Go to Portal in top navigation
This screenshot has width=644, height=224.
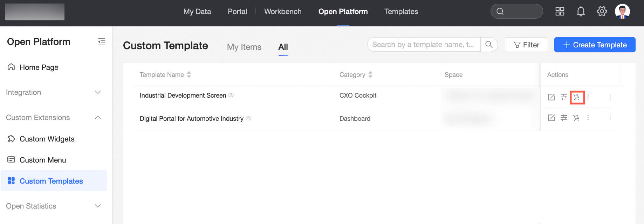coord(237,12)
